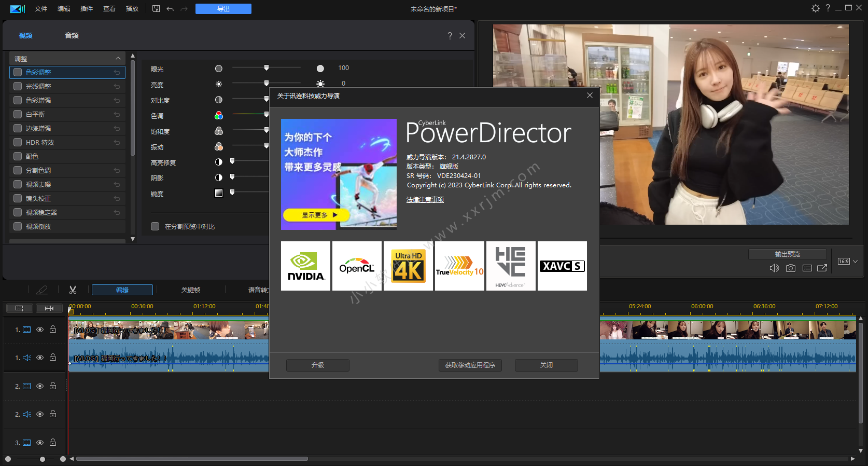Take a snapshot with the camera icon
868x466 pixels.
pos(791,268)
